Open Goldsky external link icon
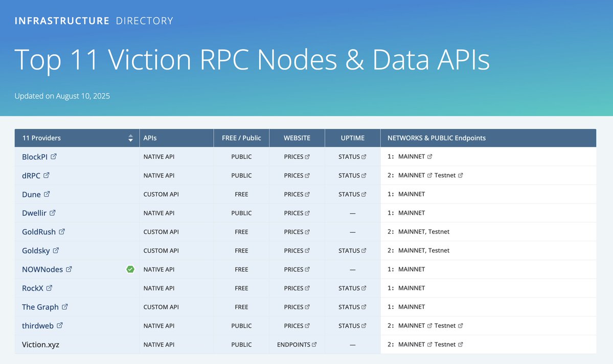This screenshot has height=364, width=613. click(56, 250)
